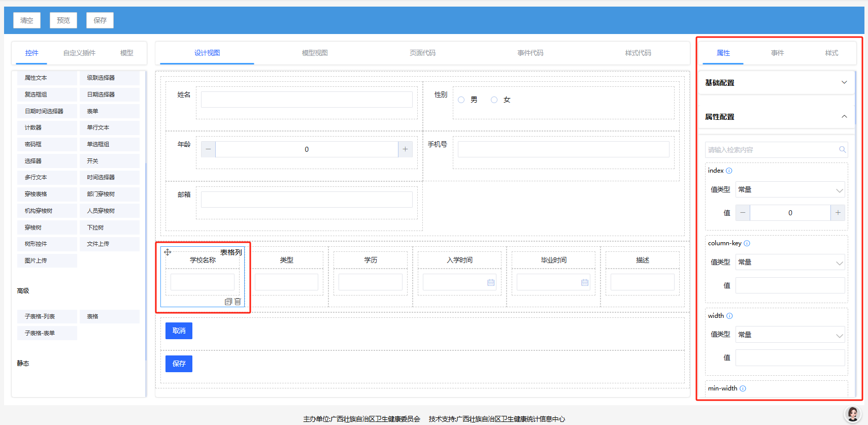Click the info icon next to index
This screenshot has height=425, width=868.
click(729, 171)
